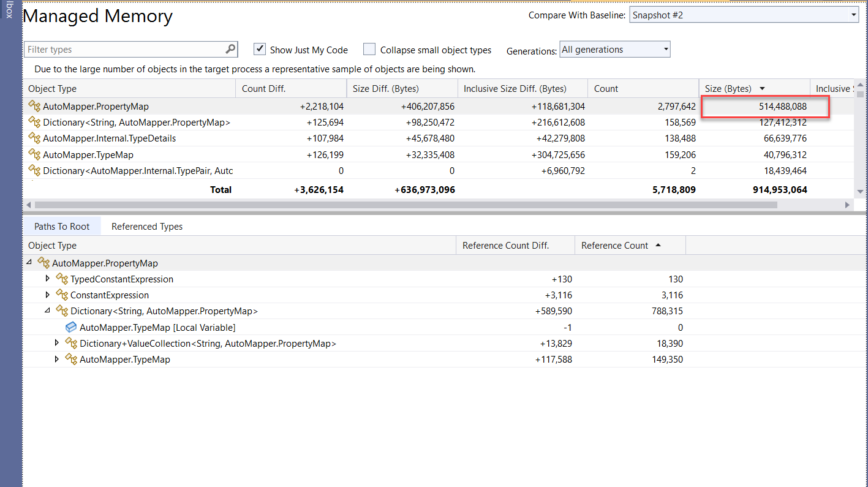Sort by Reference Count column
This screenshot has height=487, width=868.
coord(630,245)
